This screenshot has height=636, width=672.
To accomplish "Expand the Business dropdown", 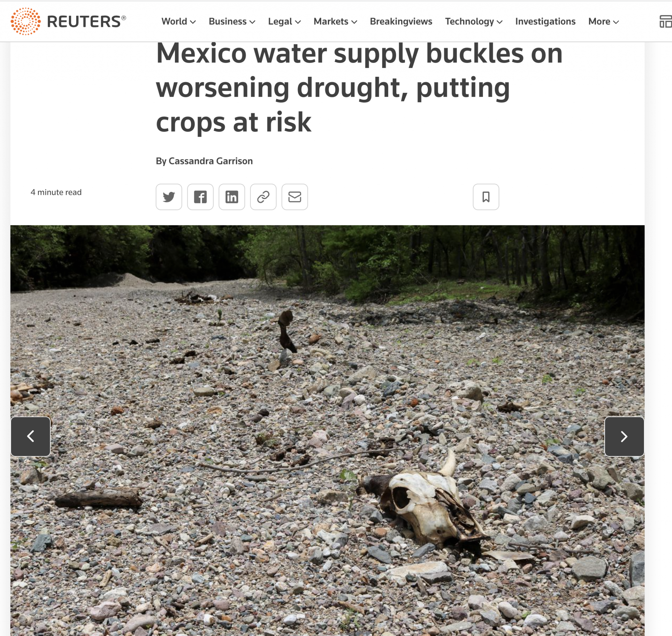I will click(x=232, y=21).
